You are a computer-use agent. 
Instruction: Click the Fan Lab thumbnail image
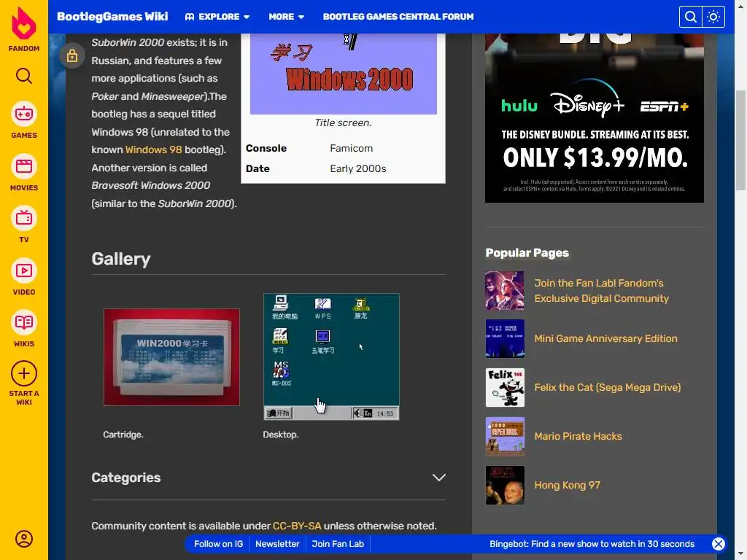(x=505, y=290)
